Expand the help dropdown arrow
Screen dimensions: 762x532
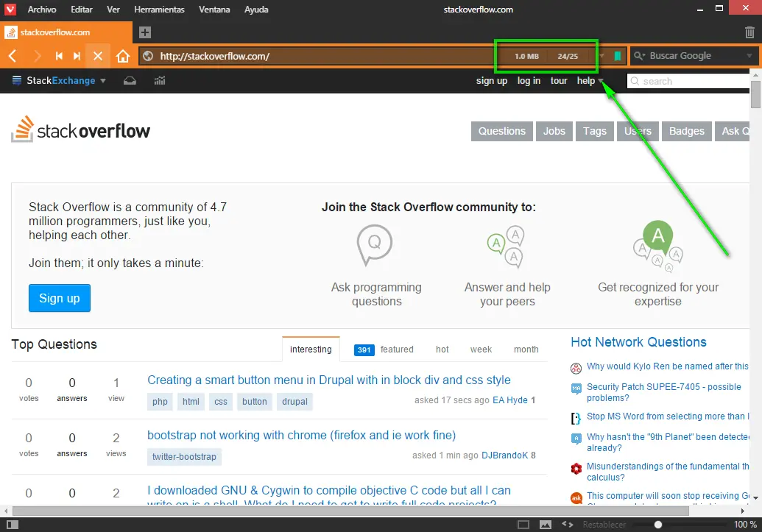point(602,81)
